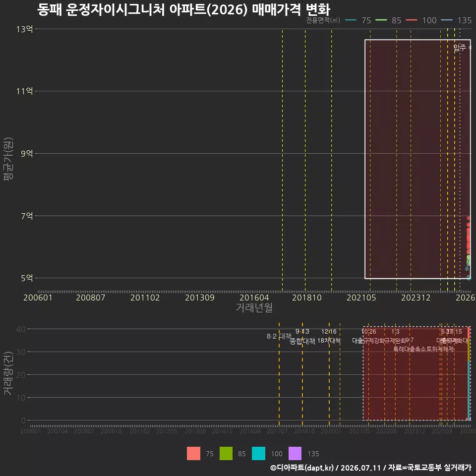Screen dimensions: 476x476
Task: Click the '9·13 종합대책' policy annotation
Action: pos(302,336)
